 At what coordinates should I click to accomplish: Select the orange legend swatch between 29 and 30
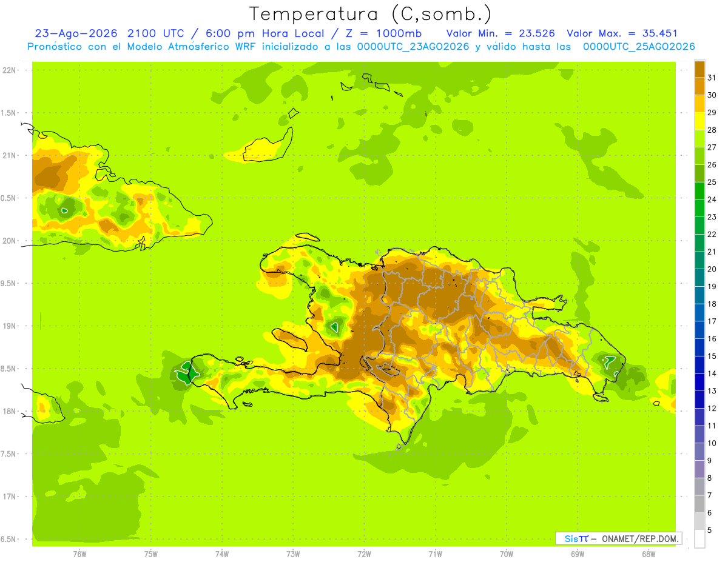pyautogui.click(x=699, y=104)
